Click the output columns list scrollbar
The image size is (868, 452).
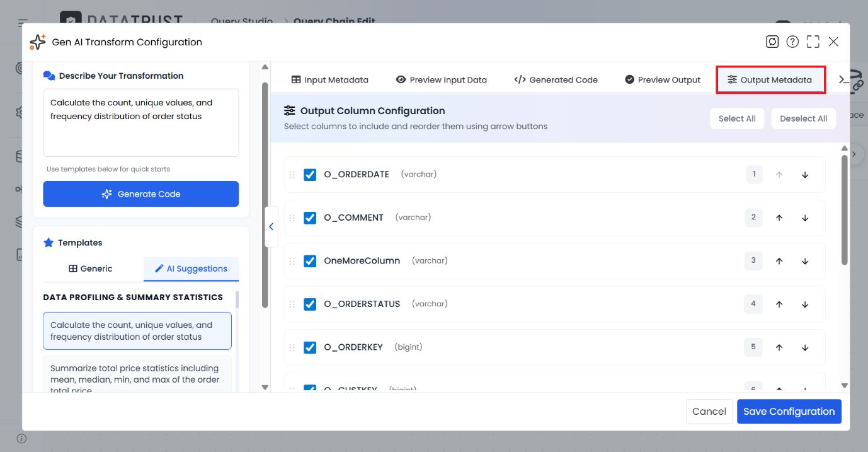845,210
